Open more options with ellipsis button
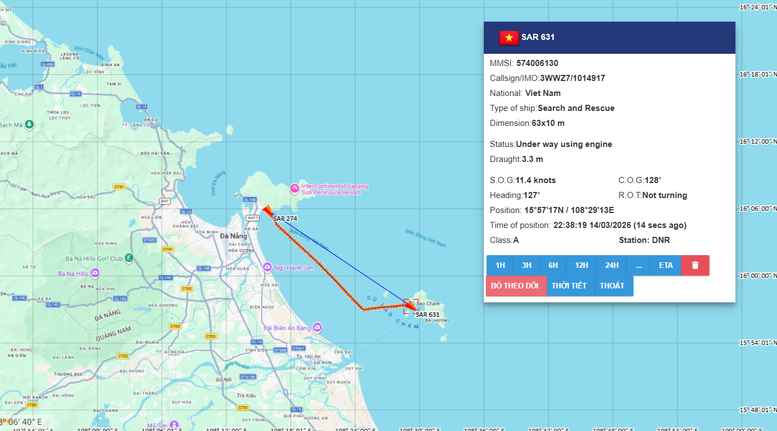 pos(638,265)
